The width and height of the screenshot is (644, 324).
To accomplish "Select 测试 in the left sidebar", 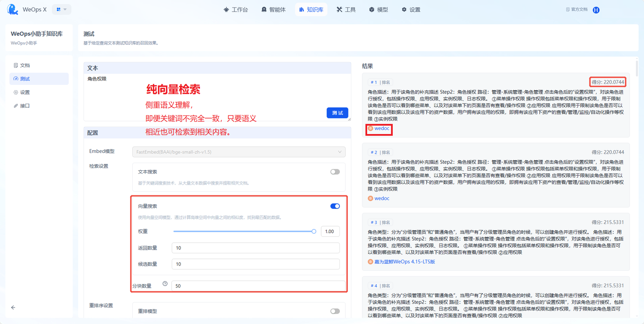I will (39, 79).
